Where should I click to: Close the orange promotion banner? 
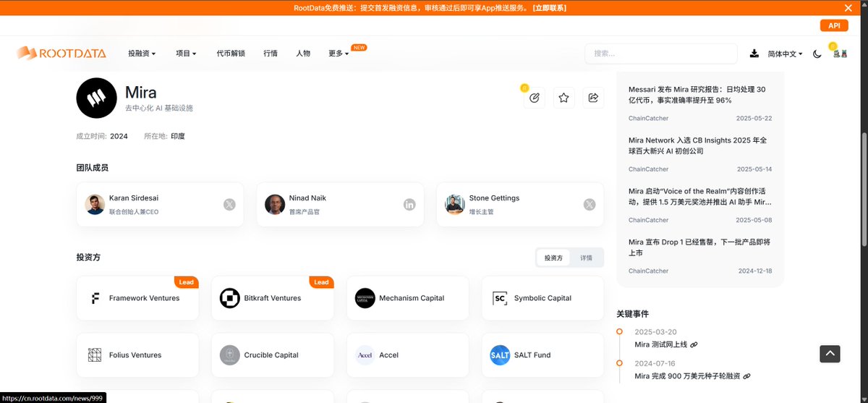(x=848, y=8)
